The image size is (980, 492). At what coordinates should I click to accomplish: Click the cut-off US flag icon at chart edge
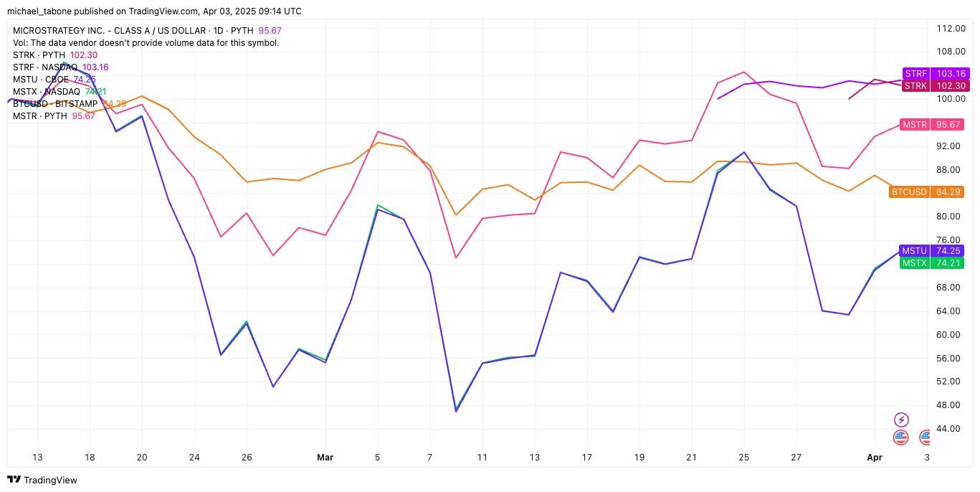tap(926, 437)
